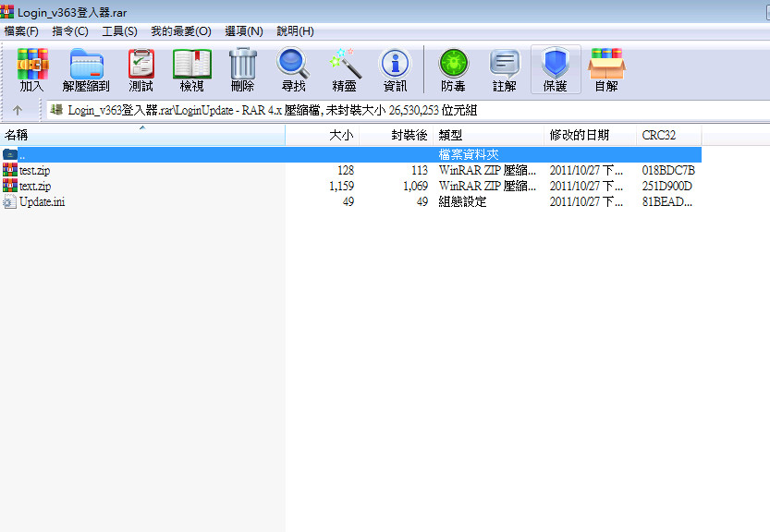Click the Update.ini file icon
Viewport: 770px width, 532px height.
tap(10, 201)
